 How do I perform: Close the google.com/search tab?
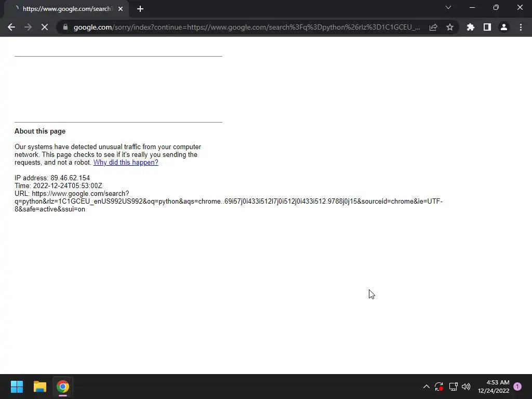click(x=121, y=9)
